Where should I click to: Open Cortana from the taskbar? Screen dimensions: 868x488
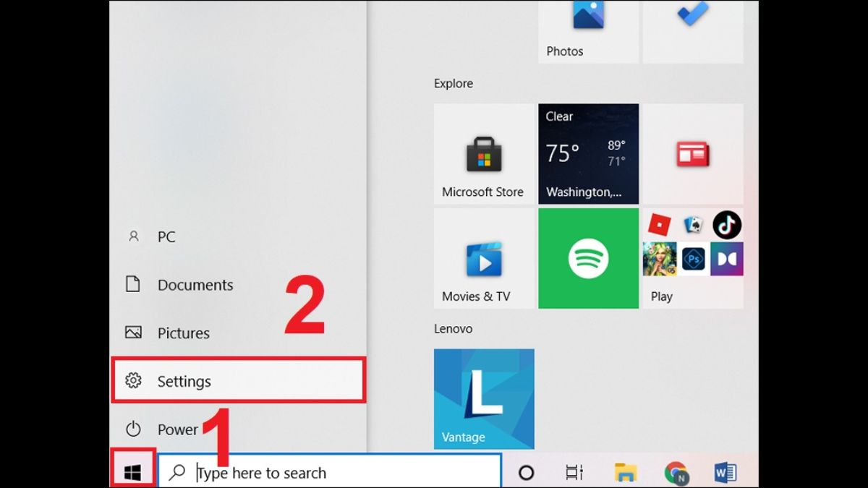coord(527,473)
